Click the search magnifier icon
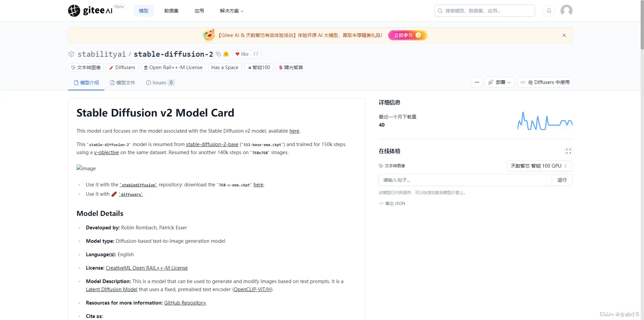The height and width of the screenshot is (320, 644). [440, 11]
